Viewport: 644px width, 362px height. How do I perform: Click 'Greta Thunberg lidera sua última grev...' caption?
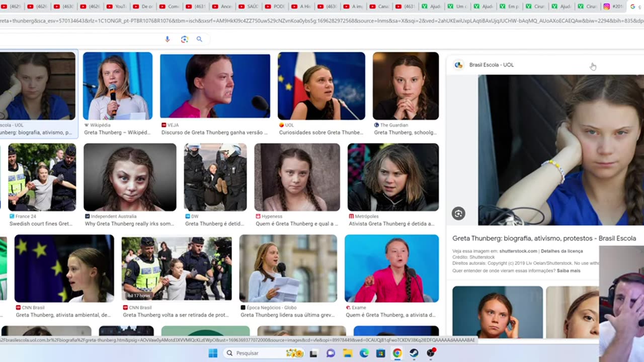[287, 315]
